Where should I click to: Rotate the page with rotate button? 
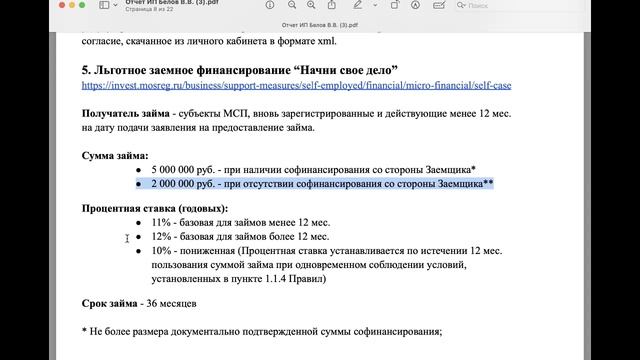(395, 5)
